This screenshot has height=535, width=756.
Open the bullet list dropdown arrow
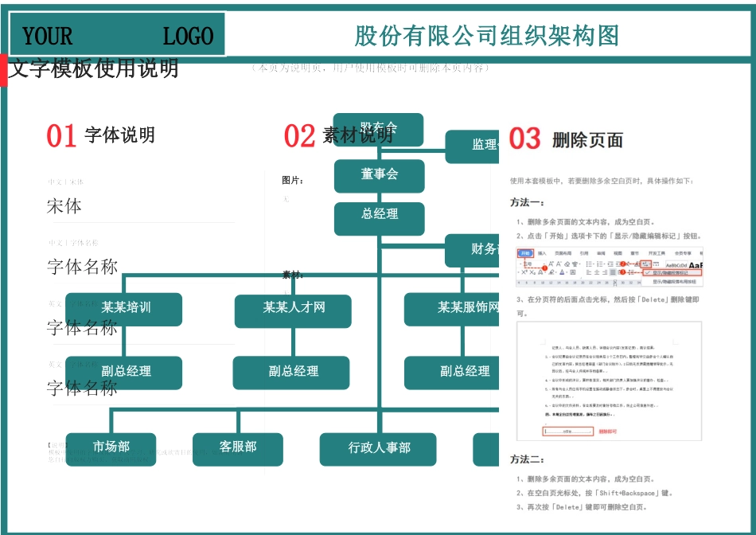pyautogui.click(x=592, y=264)
